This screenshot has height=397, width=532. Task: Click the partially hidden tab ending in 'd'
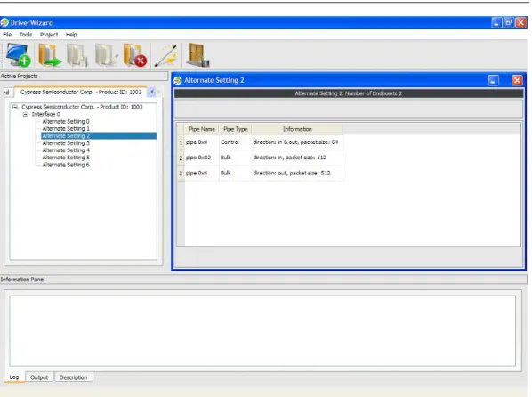(x=8, y=92)
